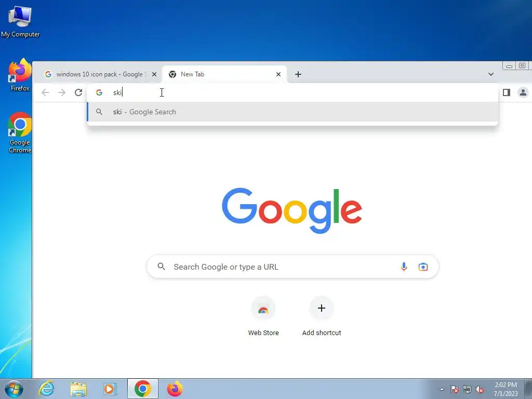Click the Chrome taskbar button
This screenshot has height=399, width=532.
tap(143, 389)
